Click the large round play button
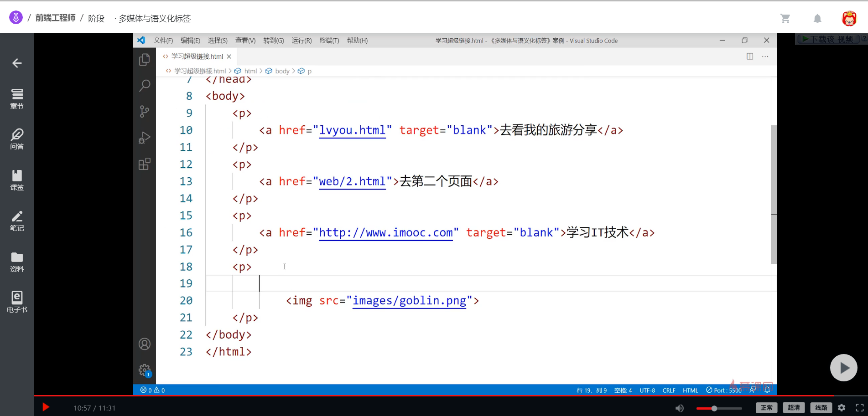Screen dimensions: 868x416 pyautogui.click(x=844, y=368)
